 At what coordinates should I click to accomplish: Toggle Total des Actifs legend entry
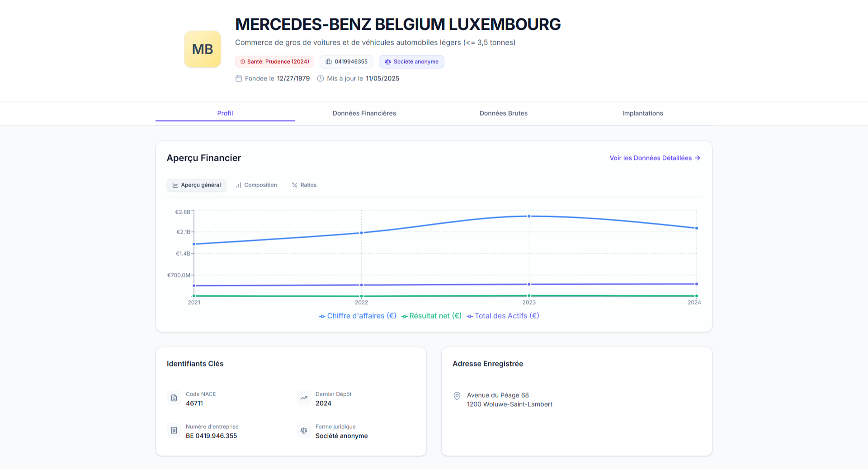pos(503,316)
